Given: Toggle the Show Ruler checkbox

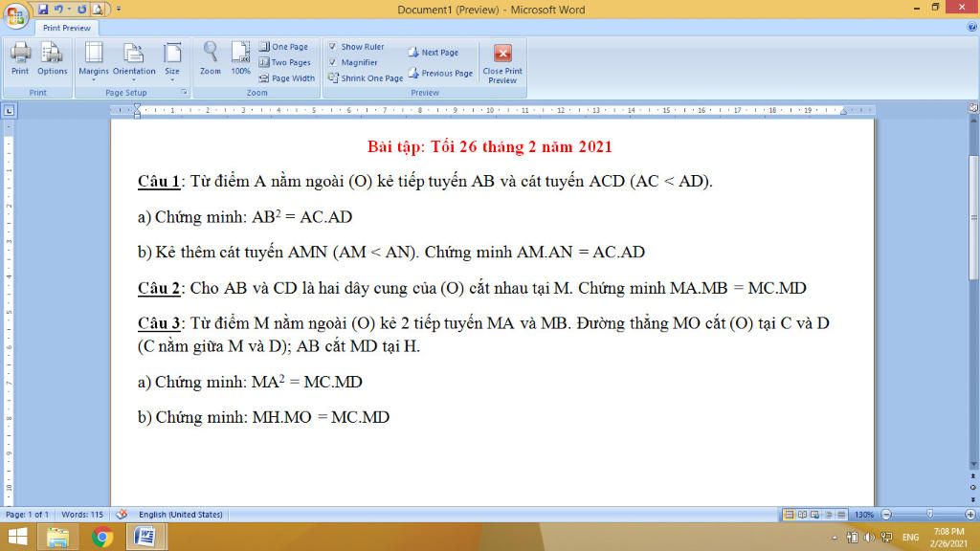Looking at the screenshot, I should click(332, 46).
